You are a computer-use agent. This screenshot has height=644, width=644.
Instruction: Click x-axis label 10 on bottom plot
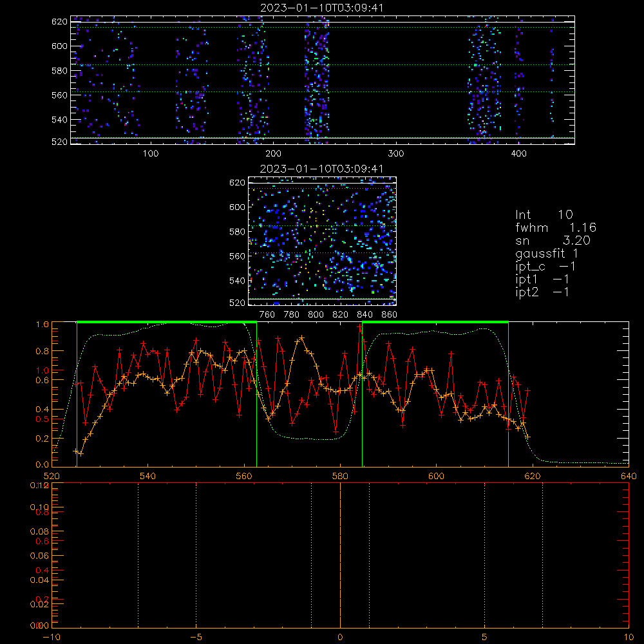tap(629, 637)
